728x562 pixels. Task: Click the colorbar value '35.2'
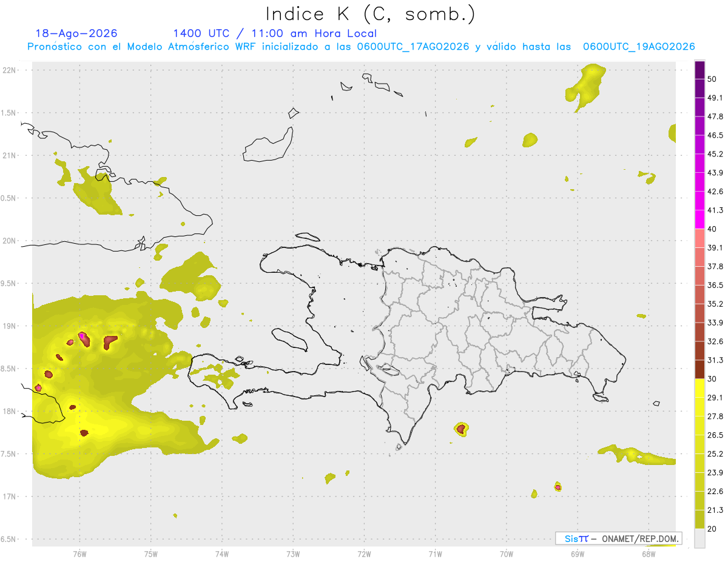(x=715, y=304)
